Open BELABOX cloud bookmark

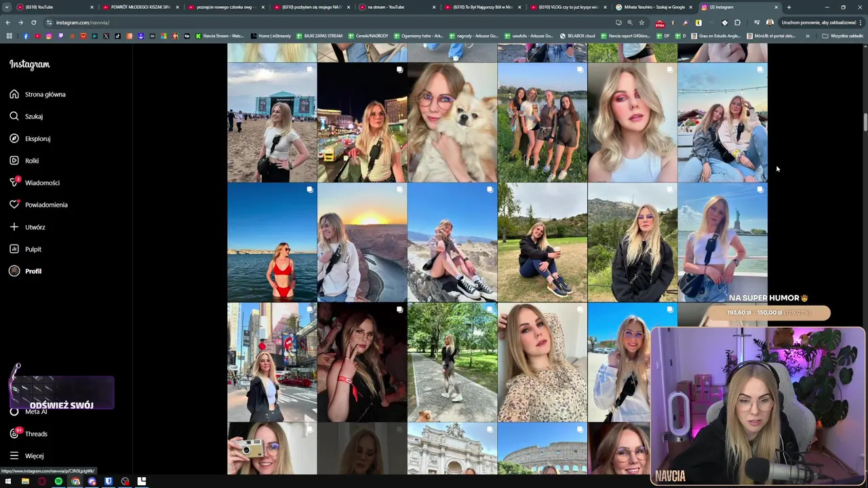click(x=577, y=36)
